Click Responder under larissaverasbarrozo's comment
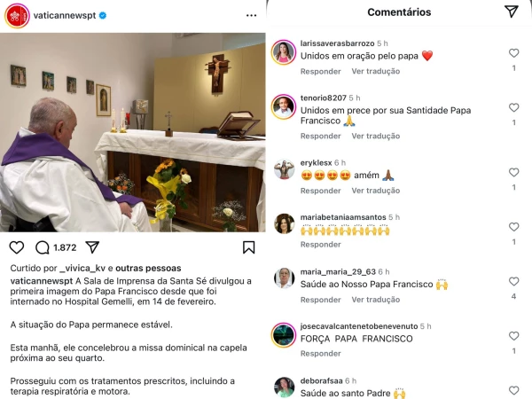532x399 pixels. pos(320,72)
